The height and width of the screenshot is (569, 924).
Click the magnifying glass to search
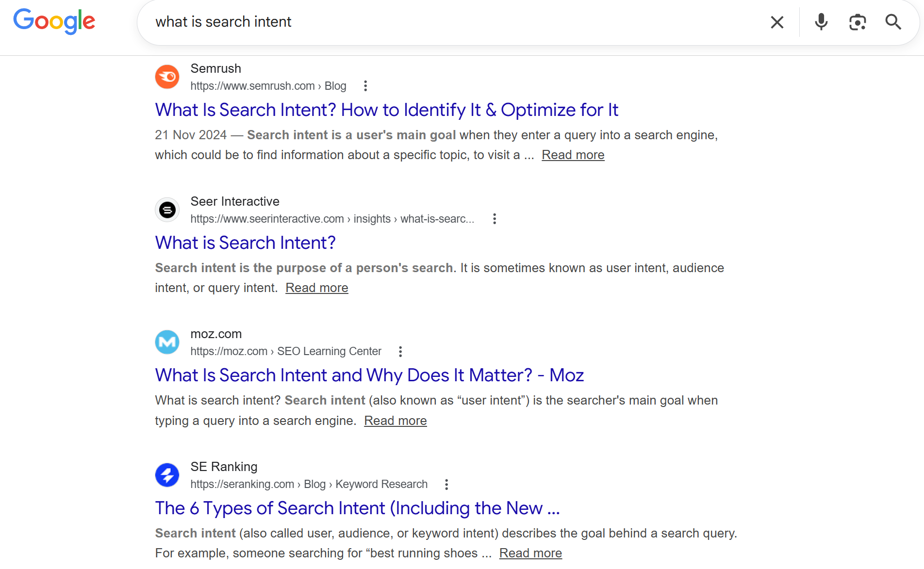pyautogui.click(x=893, y=22)
